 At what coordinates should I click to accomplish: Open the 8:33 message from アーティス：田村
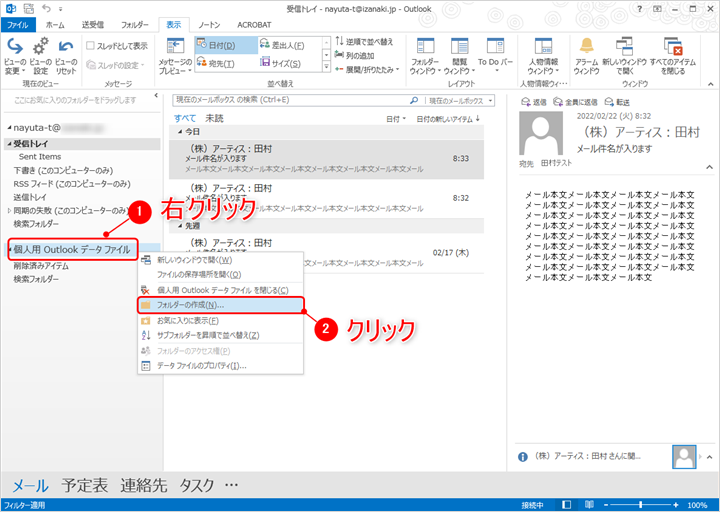pos(326,159)
